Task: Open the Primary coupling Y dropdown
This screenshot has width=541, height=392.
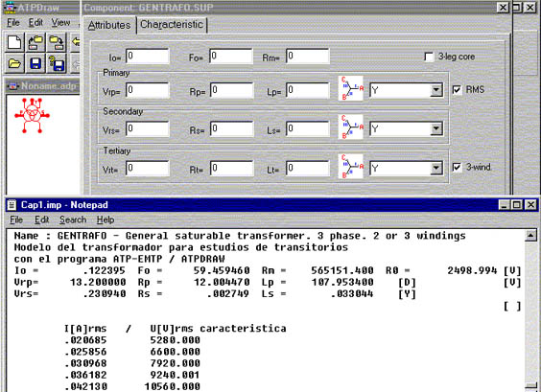Action: pyautogui.click(x=436, y=90)
